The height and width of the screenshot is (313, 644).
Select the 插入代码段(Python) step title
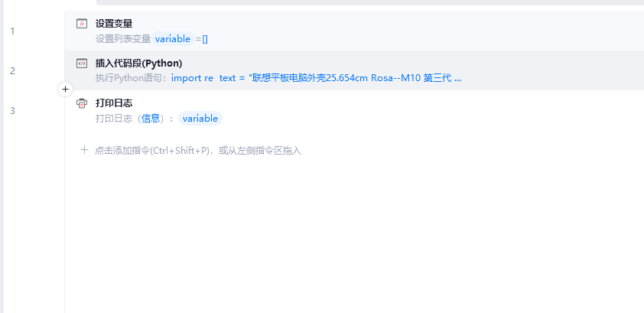tap(139, 64)
